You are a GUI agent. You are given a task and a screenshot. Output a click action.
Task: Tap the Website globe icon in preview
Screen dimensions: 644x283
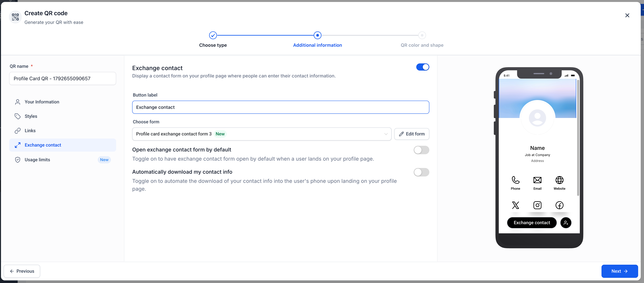click(x=560, y=180)
